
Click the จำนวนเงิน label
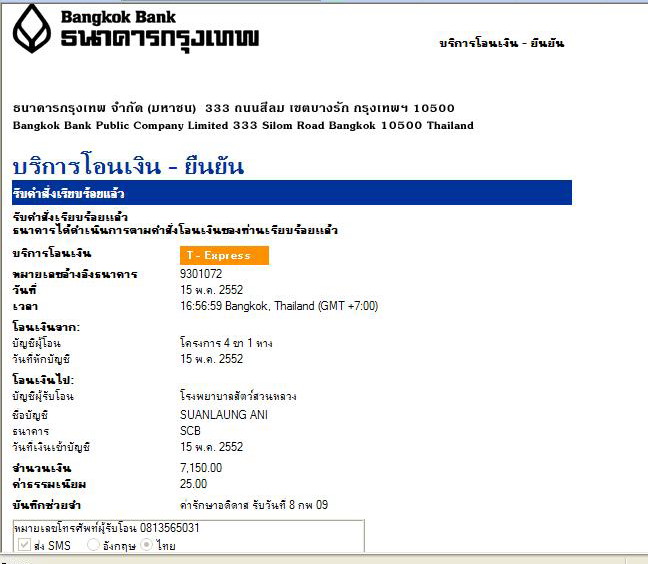(42, 468)
